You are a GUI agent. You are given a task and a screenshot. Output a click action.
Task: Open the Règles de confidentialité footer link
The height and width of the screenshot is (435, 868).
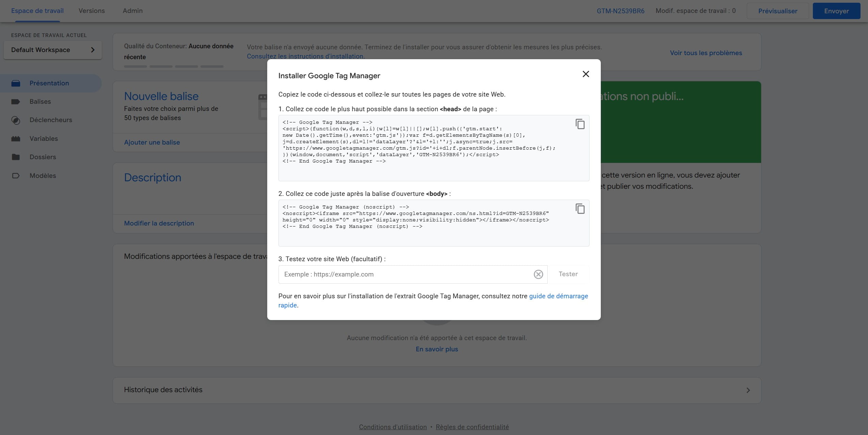pos(472,427)
